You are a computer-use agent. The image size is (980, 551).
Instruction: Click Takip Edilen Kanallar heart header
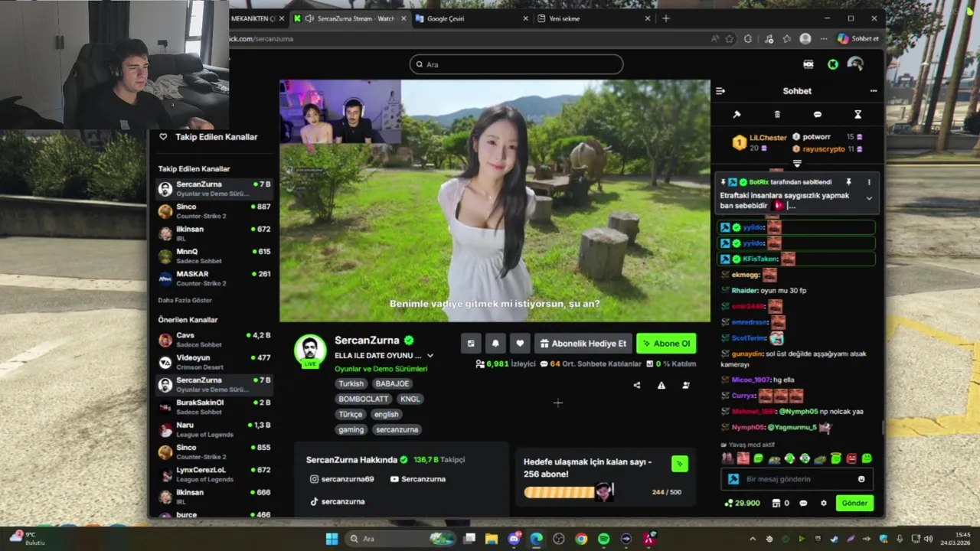coord(208,137)
